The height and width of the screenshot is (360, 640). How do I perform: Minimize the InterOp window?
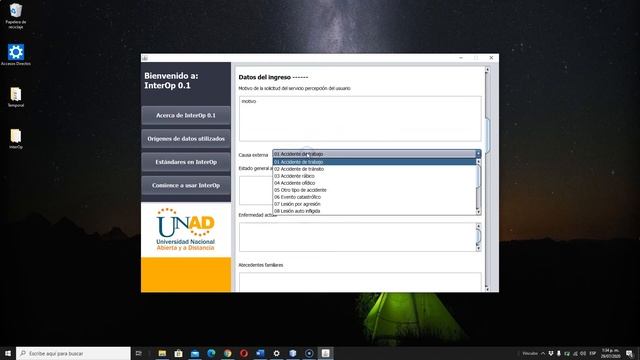click(x=461, y=58)
